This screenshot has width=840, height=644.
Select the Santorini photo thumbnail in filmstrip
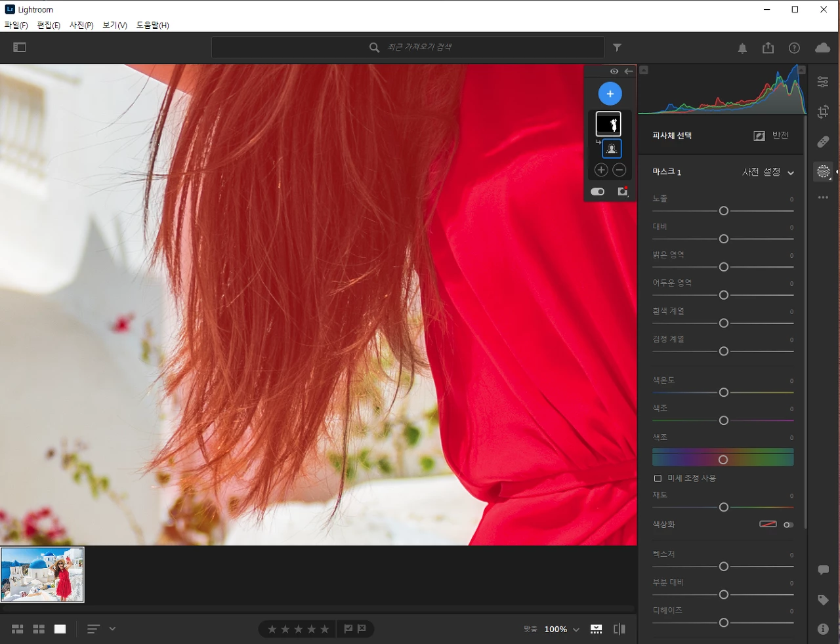(43, 574)
